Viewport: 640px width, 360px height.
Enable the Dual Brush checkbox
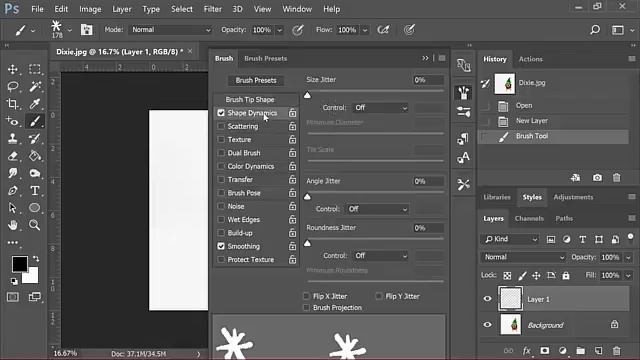click(221, 153)
